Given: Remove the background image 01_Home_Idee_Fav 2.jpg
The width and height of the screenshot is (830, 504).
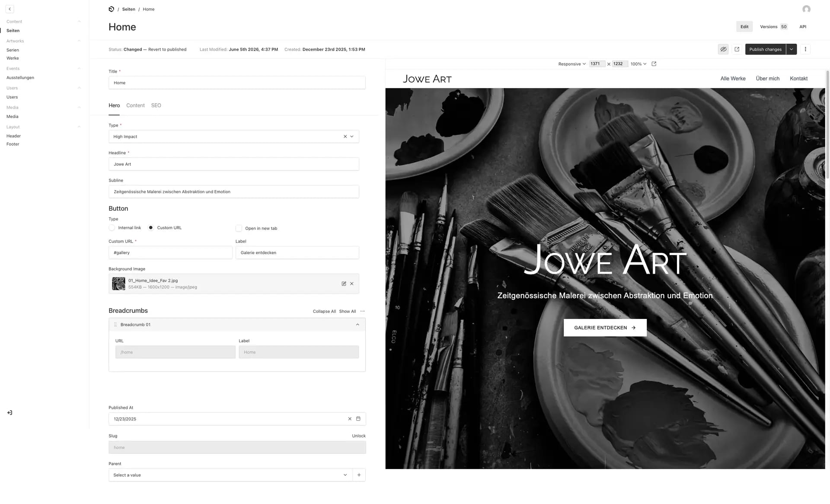Looking at the screenshot, I should point(352,284).
